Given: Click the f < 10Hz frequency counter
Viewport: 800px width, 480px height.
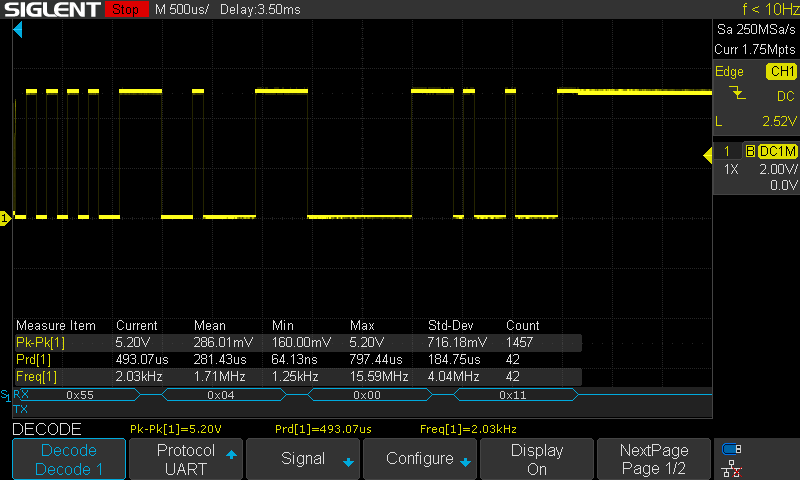Looking at the screenshot, I should 770,9.
